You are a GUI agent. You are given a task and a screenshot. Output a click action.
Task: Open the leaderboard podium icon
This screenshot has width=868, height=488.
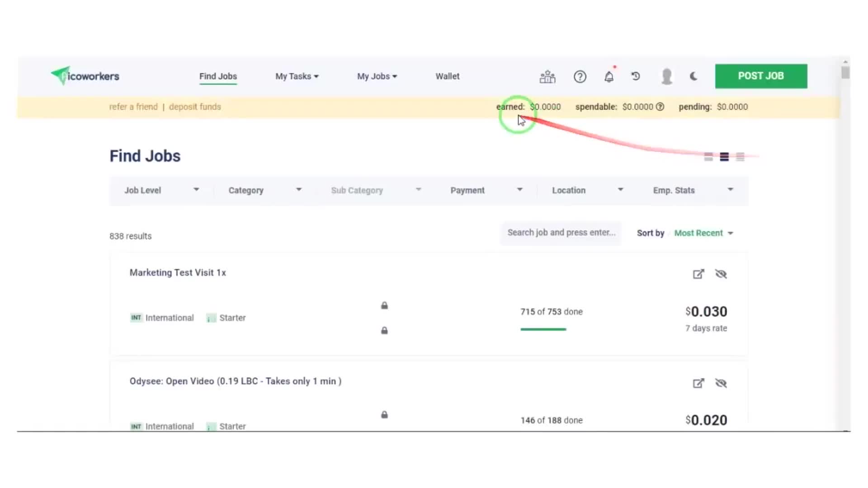pos(547,77)
